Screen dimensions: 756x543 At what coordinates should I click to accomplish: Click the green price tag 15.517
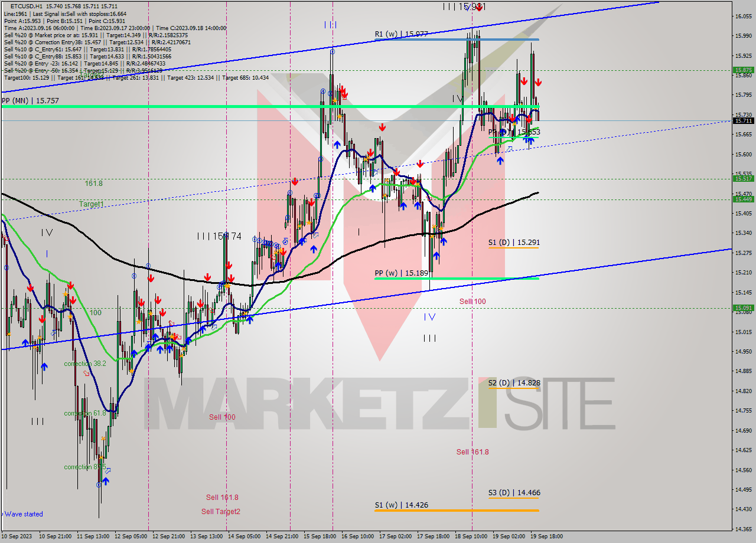pyautogui.click(x=744, y=178)
